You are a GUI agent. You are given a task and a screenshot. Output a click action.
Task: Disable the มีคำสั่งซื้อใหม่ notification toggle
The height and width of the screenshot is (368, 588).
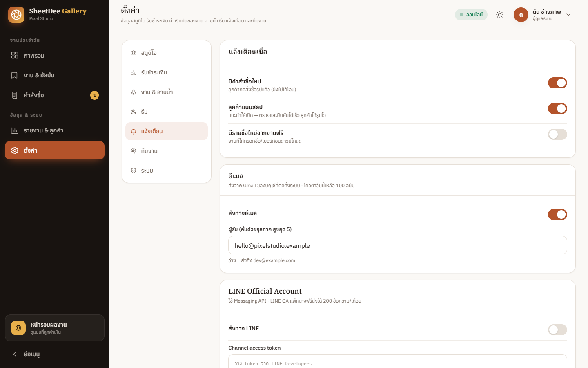pyautogui.click(x=557, y=83)
